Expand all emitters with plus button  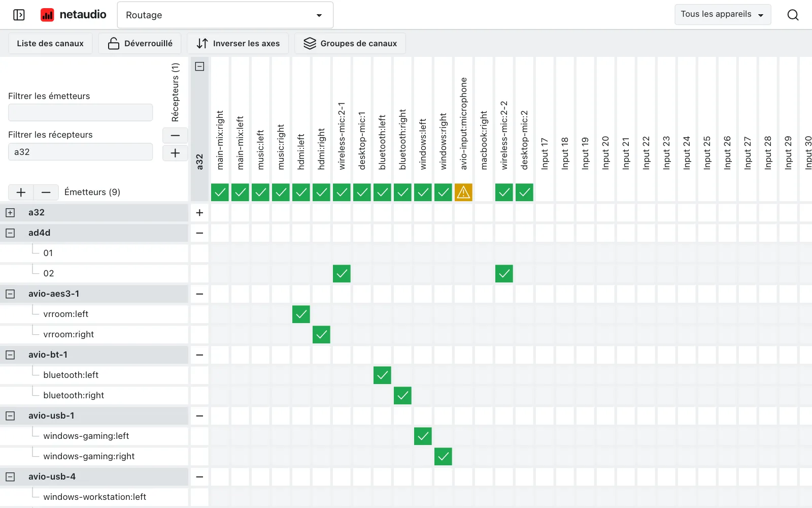21,192
